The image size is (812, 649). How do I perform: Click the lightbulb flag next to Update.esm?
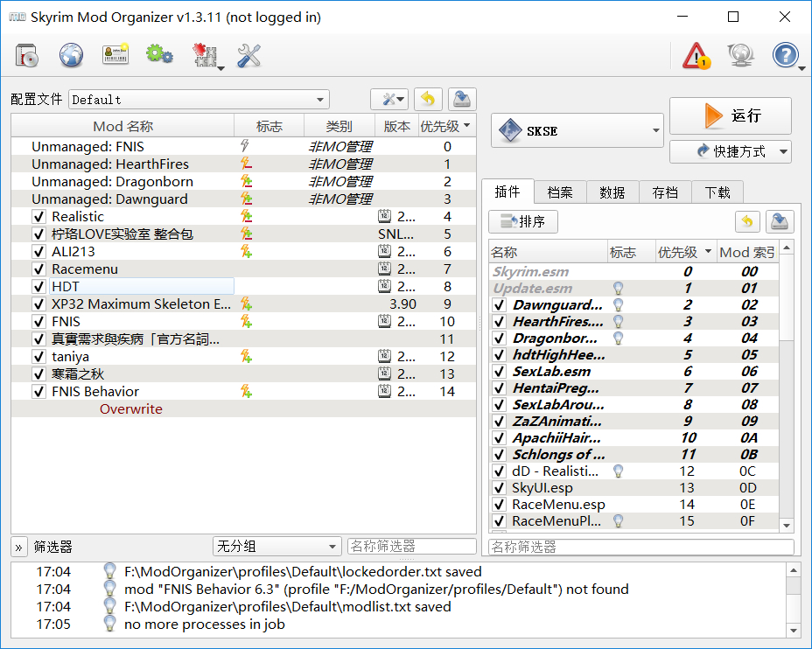coord(618,289)
